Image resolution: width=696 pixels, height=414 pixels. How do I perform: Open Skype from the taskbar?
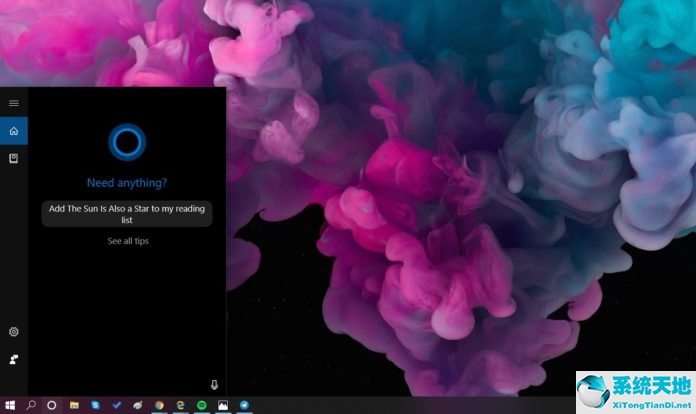coord(95,405)
